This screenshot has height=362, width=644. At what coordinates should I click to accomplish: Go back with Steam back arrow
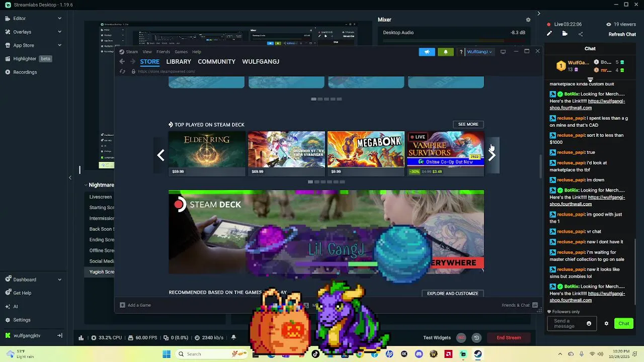122,61
